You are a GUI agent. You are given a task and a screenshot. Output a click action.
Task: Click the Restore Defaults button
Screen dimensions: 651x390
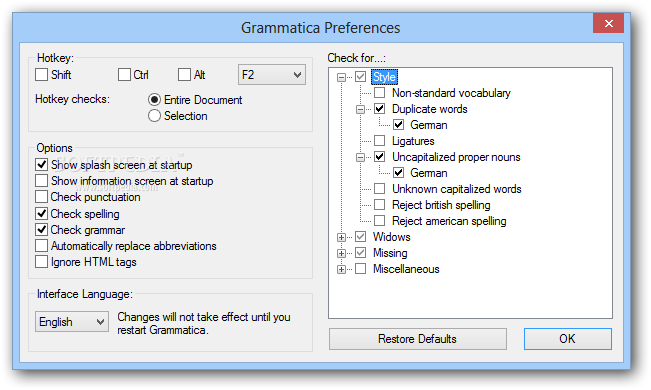[418, 339]
